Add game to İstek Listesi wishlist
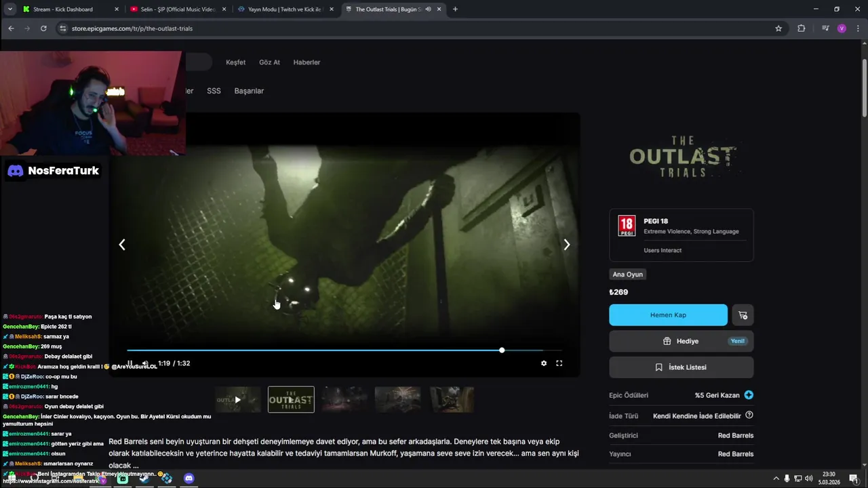 click(x=681, y=367)
